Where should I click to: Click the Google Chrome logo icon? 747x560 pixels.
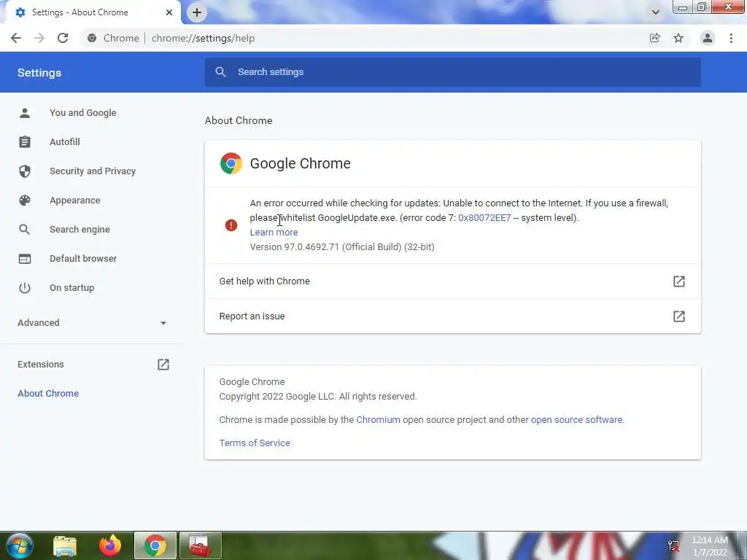[x=231, y=163]
